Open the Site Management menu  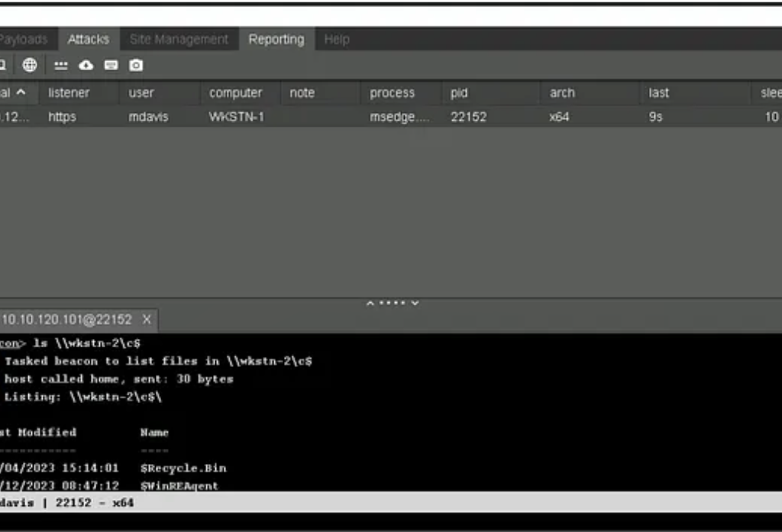pos(179,40)
